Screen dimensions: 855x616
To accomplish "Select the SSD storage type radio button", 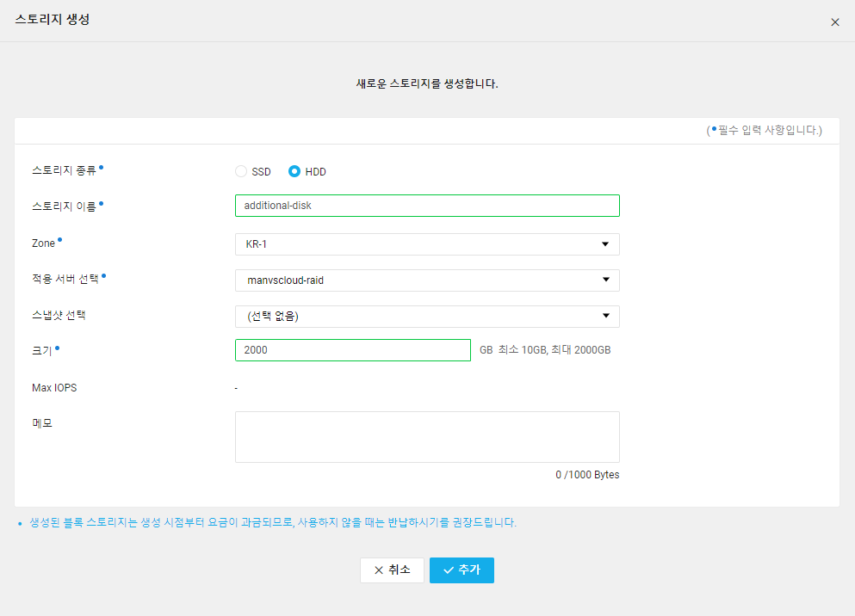I will 241,171.
